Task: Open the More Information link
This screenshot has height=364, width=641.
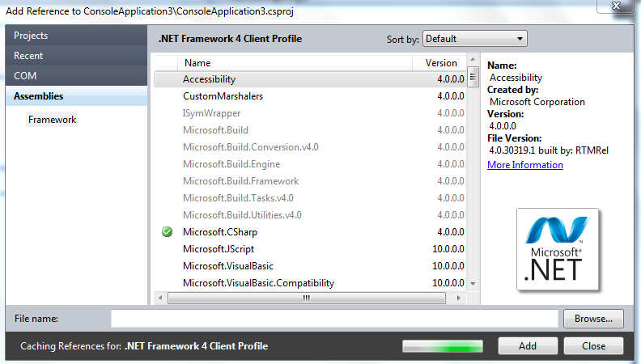Action: click(525, 165)
